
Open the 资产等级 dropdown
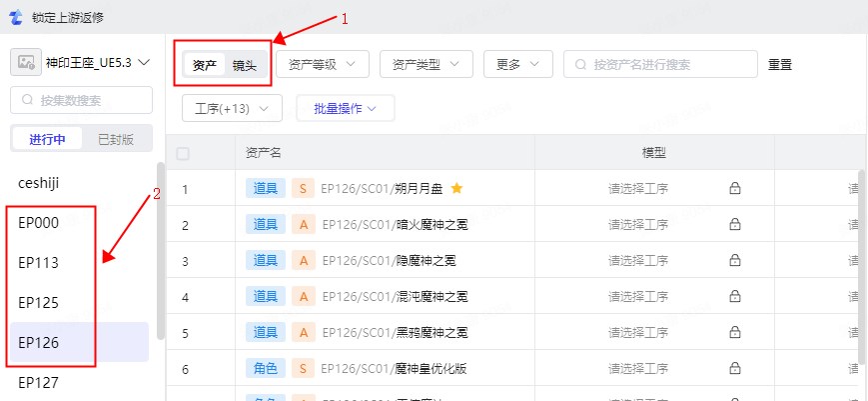(323, 64)
